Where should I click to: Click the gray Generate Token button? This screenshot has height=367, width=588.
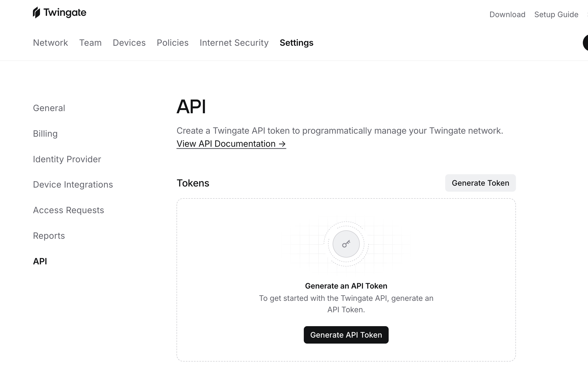[480, 183]
